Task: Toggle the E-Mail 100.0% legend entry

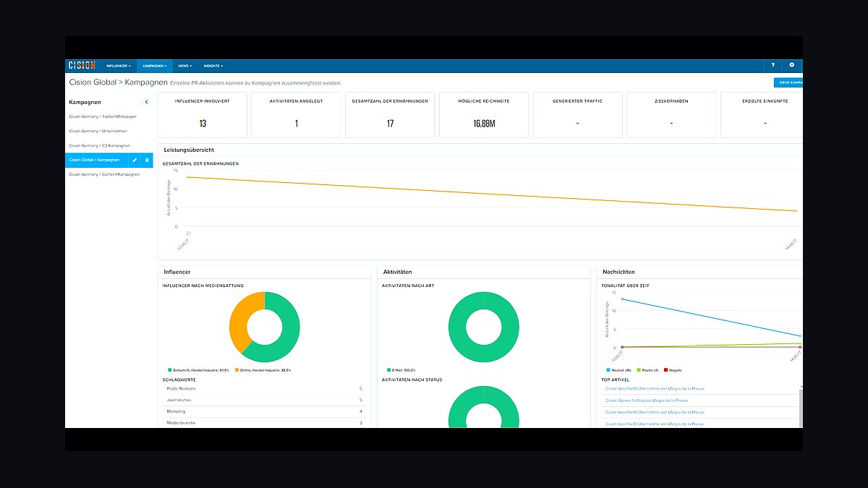Action: [x=400, y=370]
